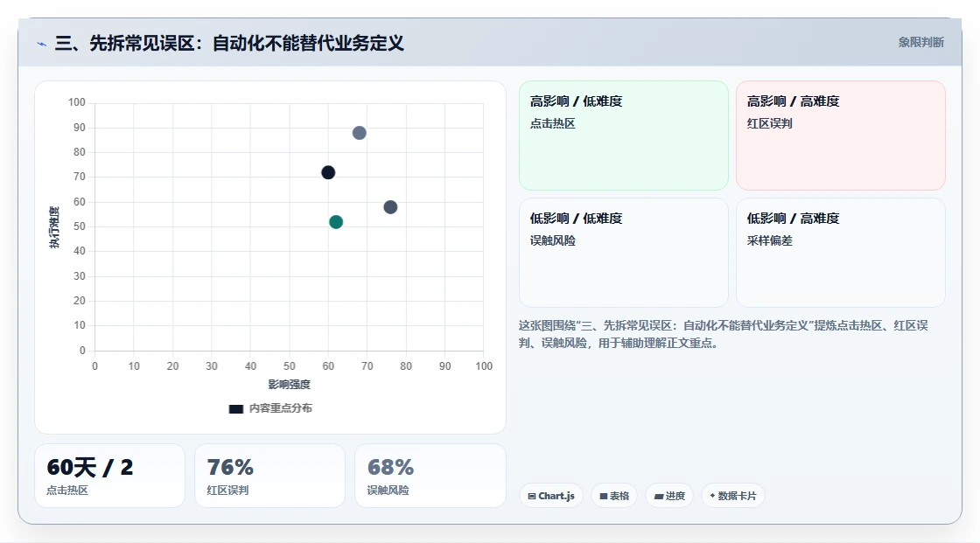Click the 影响强度 x-axis title

tap(289, 384)
